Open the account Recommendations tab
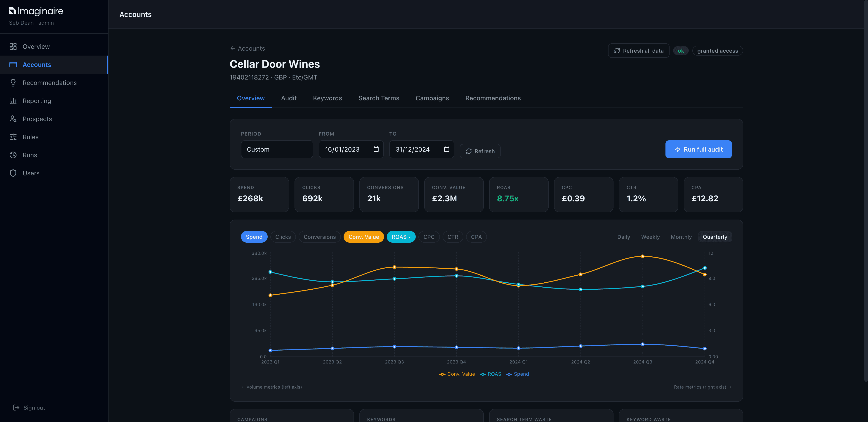The image size is (868, 422). pos(493,98)
